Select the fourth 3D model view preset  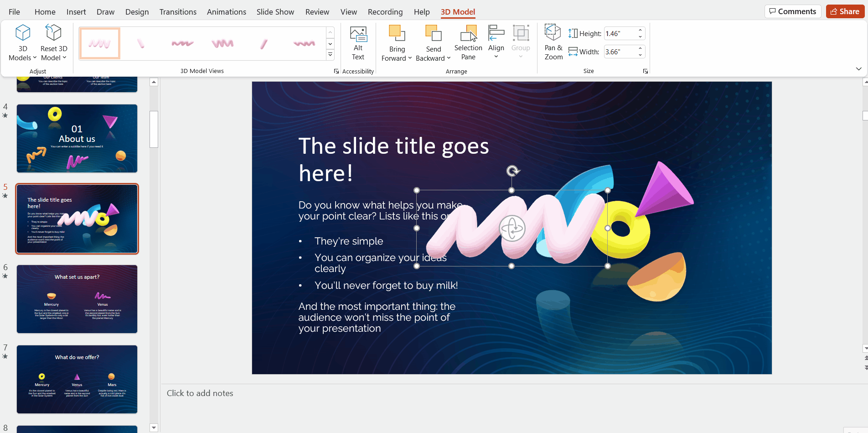pyautogui.click(x=222, y=43)
